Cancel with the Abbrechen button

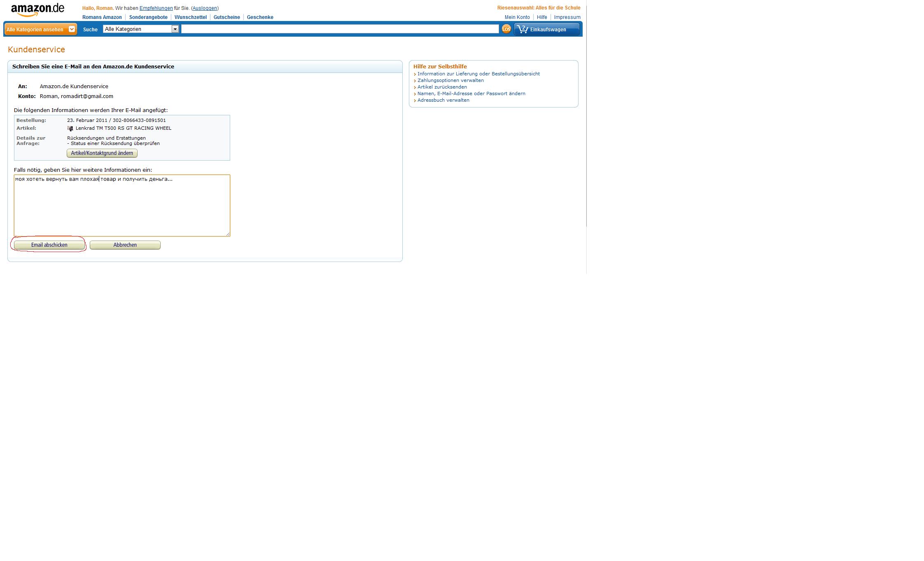(x=125, y=245)
